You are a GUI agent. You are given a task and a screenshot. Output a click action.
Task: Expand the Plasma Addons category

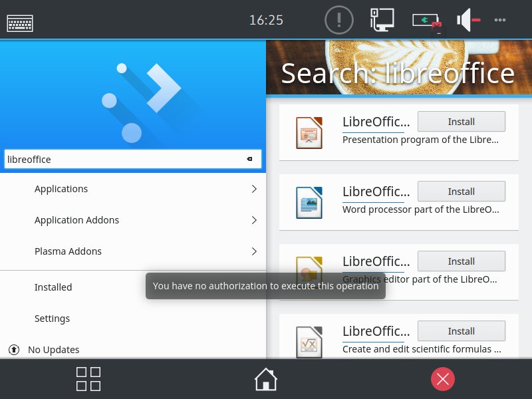pos(133,251)
